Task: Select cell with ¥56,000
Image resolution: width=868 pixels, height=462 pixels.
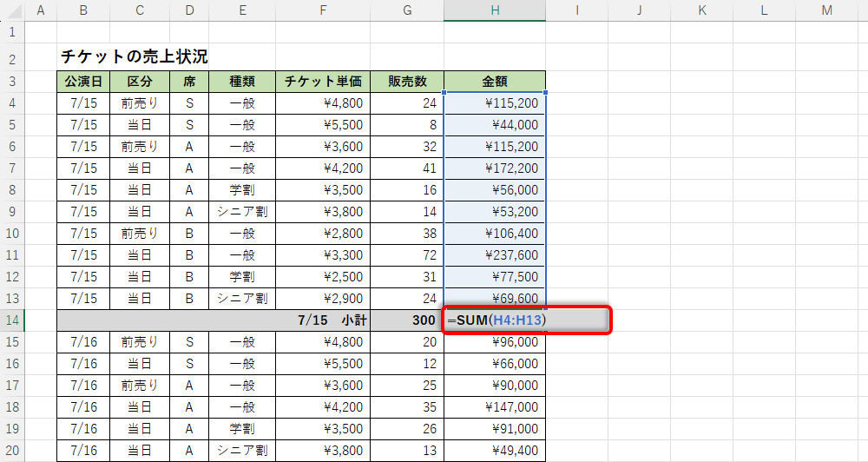Action: tap(495, 190)
